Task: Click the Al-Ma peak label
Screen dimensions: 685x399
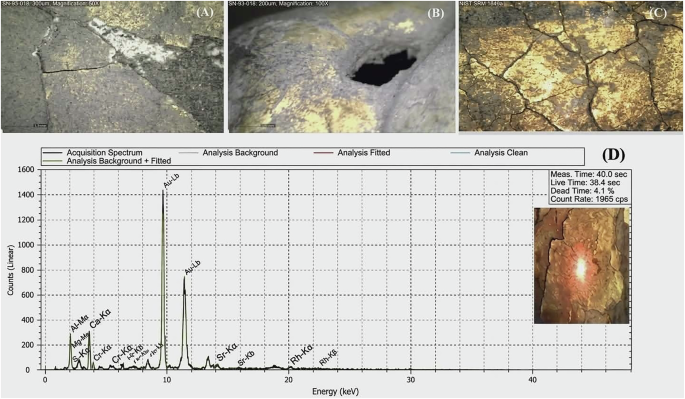Action: (x=80, y=324)
